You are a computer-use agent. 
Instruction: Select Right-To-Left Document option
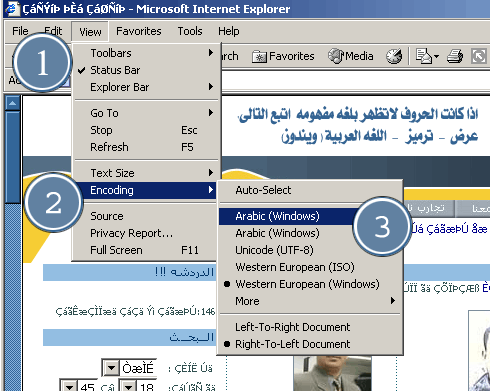(310, 344)
